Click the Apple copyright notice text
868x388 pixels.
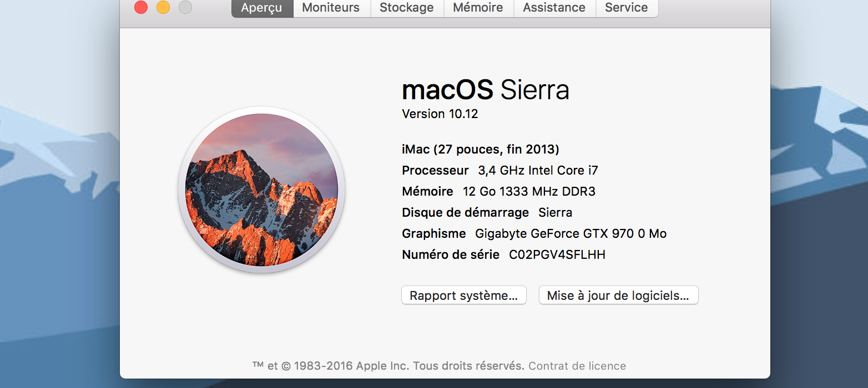click(x=388, y=366)
